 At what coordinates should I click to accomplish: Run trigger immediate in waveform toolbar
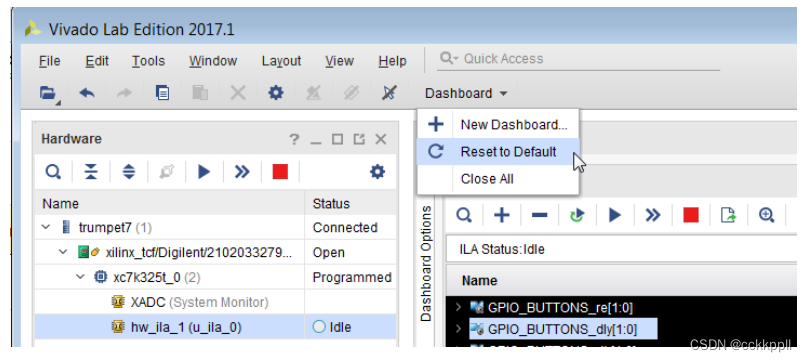pos(653,215)
